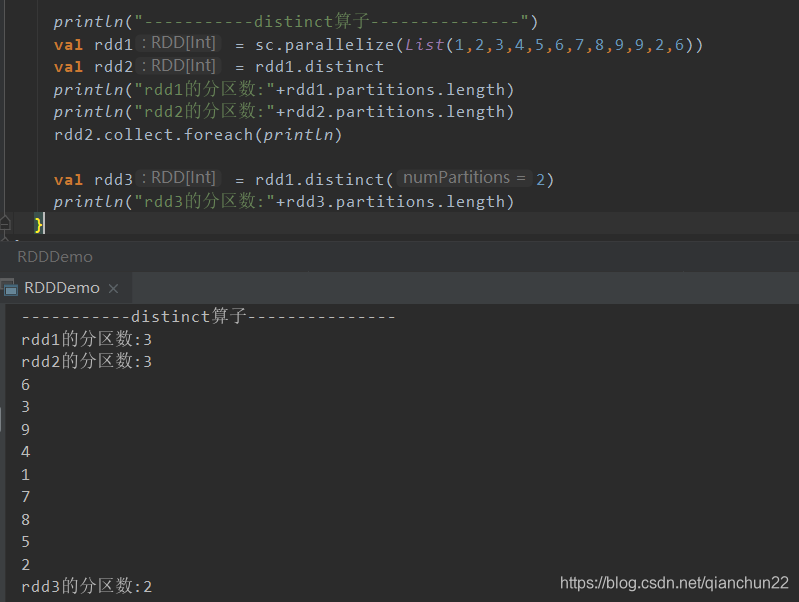
Task: Select the RDDDemo run tab
Action: point(66,288)
